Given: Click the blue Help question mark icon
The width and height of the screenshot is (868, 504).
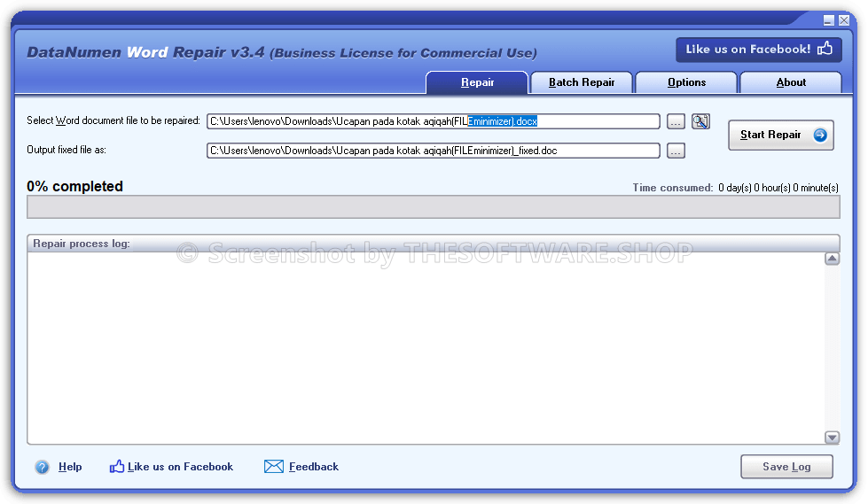Looking at the screenshot, I should [42, 467].
